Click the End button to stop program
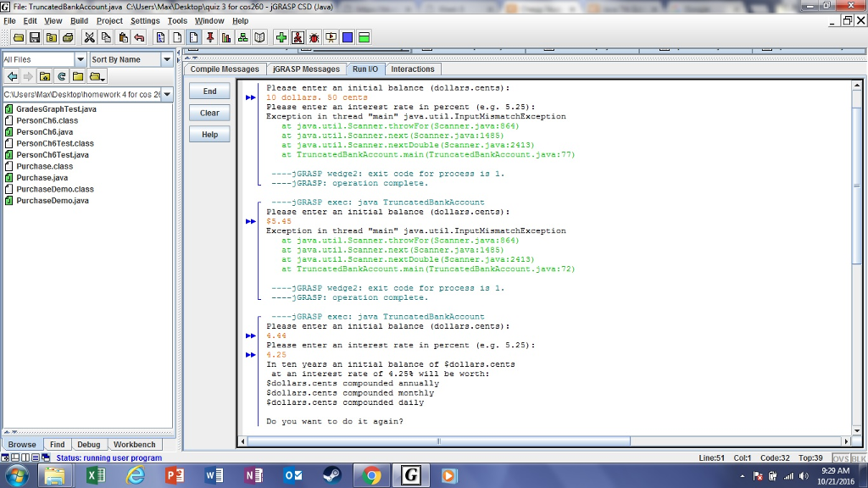 click(x=209, y=91)
